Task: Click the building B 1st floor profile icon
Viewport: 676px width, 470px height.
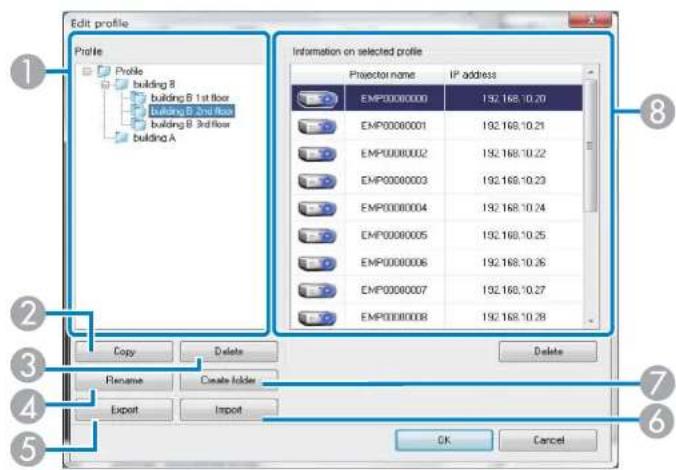Action: 138,98
